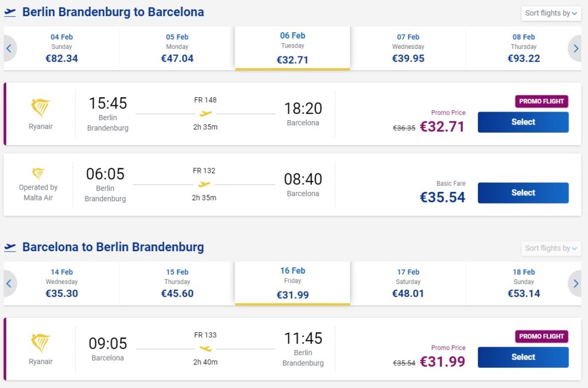Show earlier outbound dates with left arrow

point(9,48)
